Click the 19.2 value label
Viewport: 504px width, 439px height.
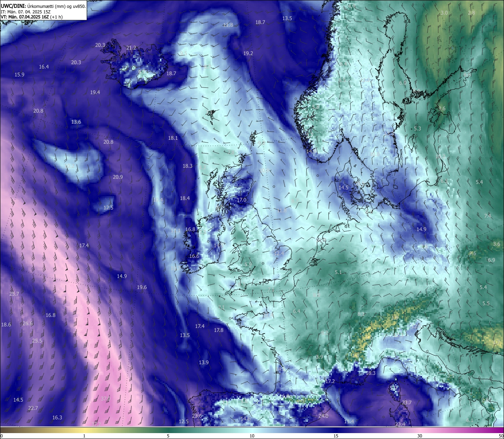pos(248,53)
